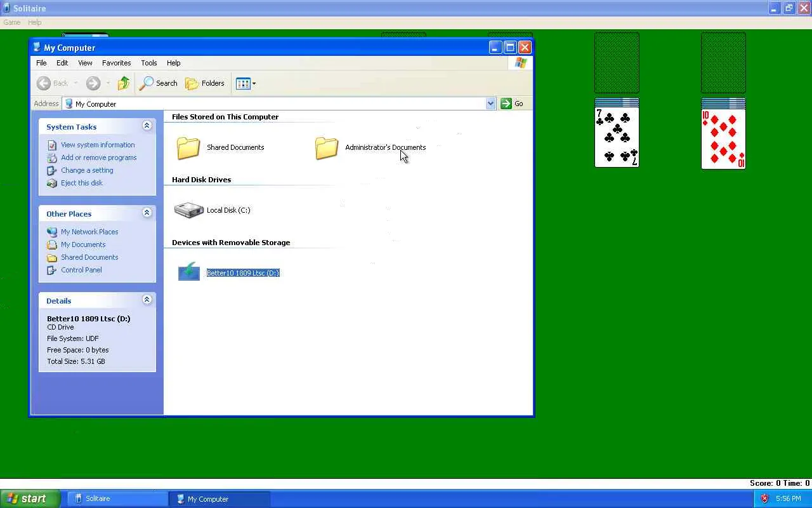Click Change a setting link

pos(87,170)
